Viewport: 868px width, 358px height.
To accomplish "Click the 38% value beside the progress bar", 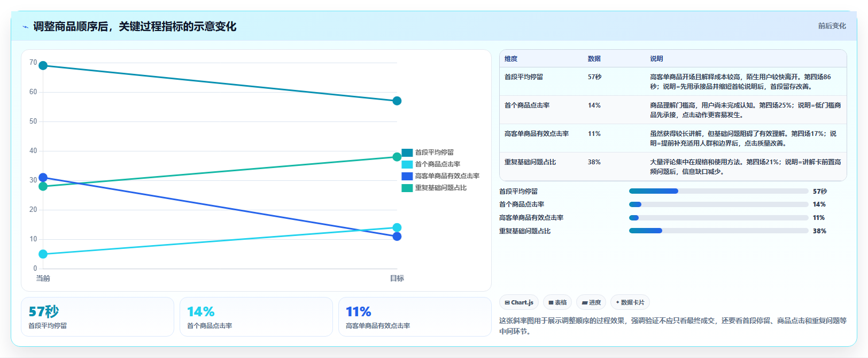I will pyautogui.click(x=820, y=231).
